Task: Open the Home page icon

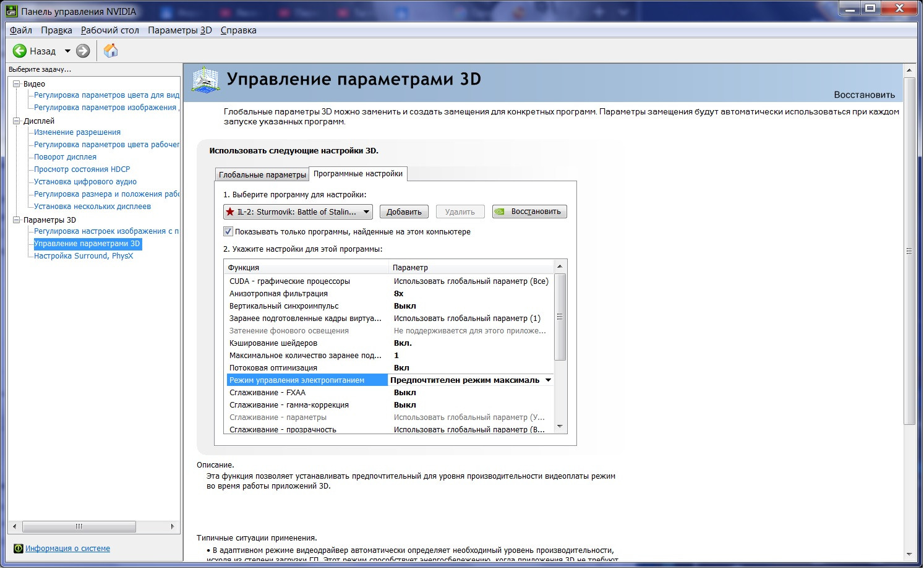Action: point(111,51)
